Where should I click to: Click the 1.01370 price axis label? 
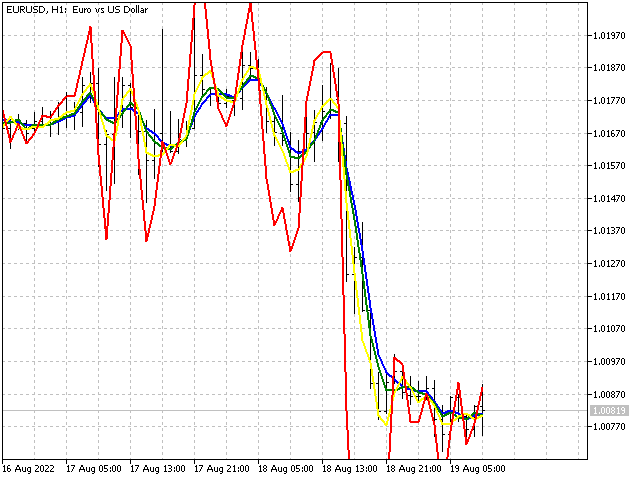(609, 231)
